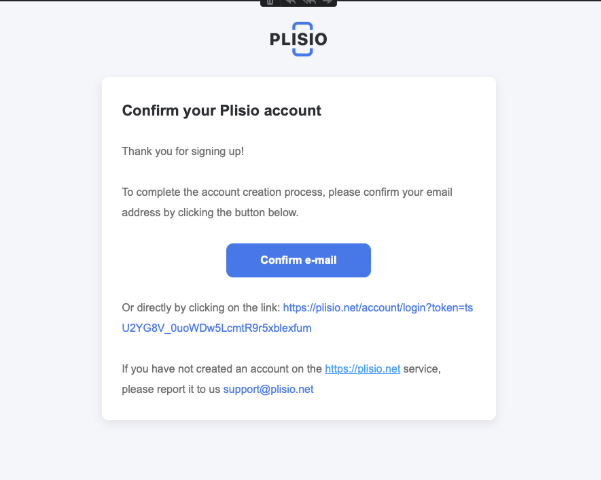601x480 pixels.
Task: Click the 'If you have not created an account' text
Action: click(x=222, y=369)
